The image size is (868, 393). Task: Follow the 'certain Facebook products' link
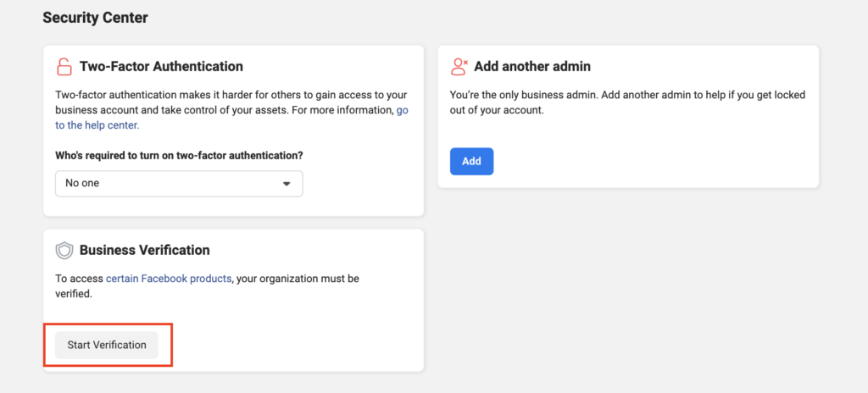pyautogui.click(x=169, y=278)
